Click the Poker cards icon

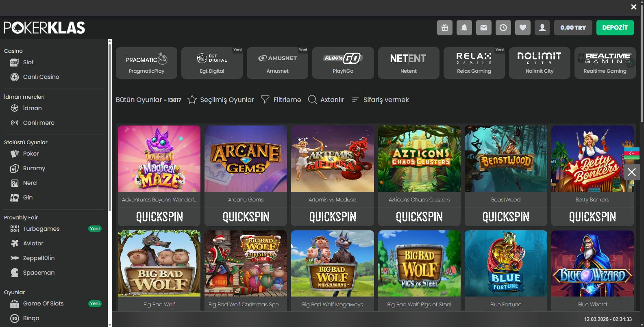point(15,154)
